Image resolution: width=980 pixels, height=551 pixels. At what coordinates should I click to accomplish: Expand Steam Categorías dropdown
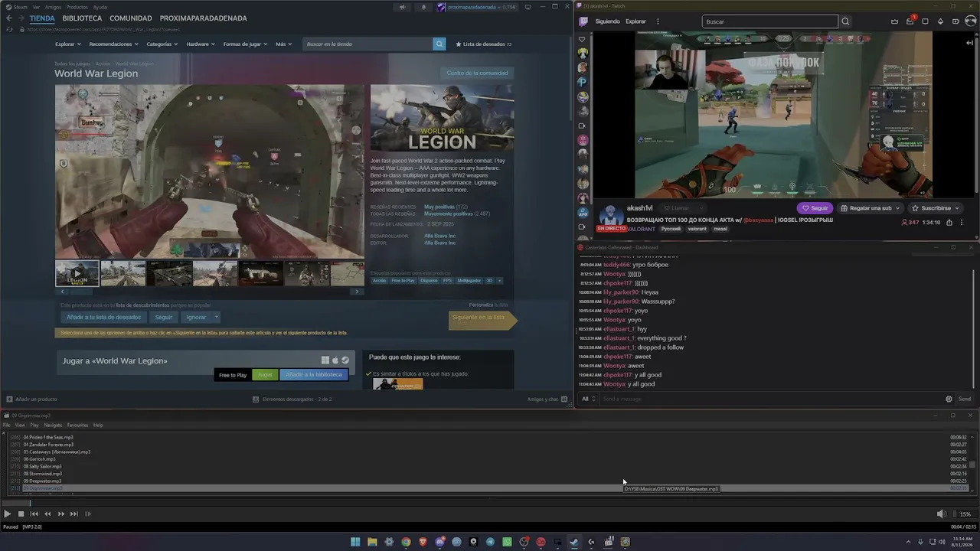point(162,44)
